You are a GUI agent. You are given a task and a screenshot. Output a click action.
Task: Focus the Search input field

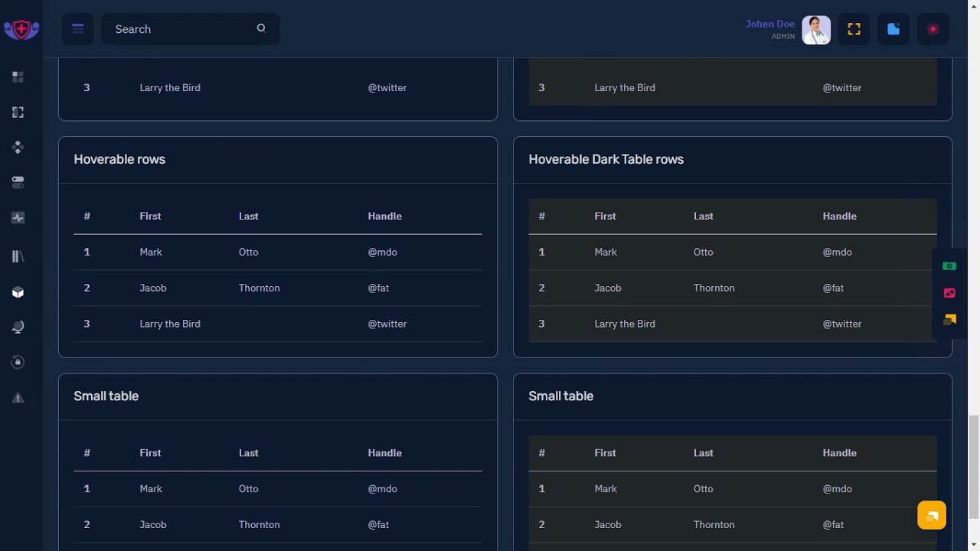190,29
